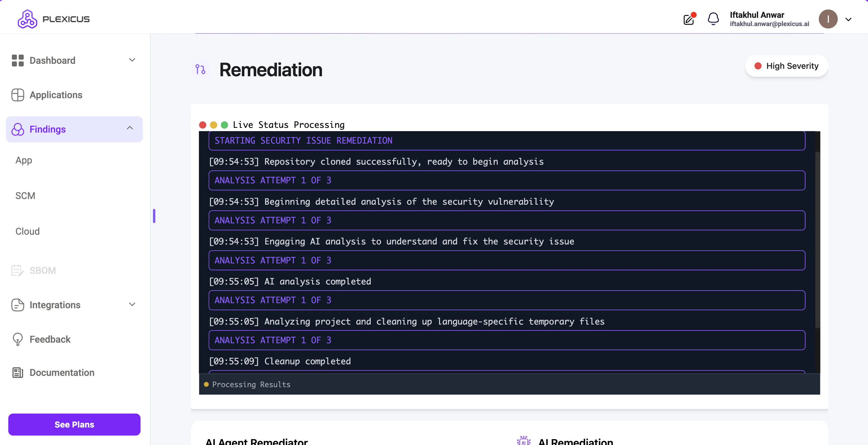Click the Findings sidebar icon
868x445 pixels.
(17, 129)
